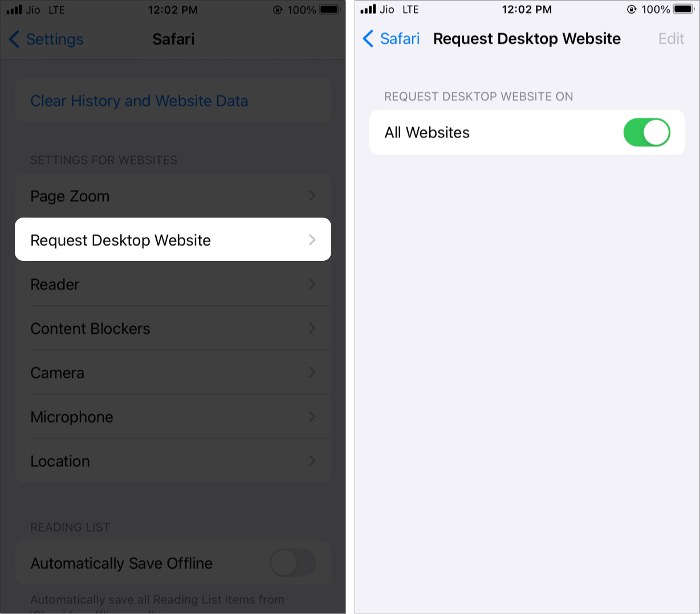Expand the Reader row chevron
The image size is (700, 614).
coord(312,284)
